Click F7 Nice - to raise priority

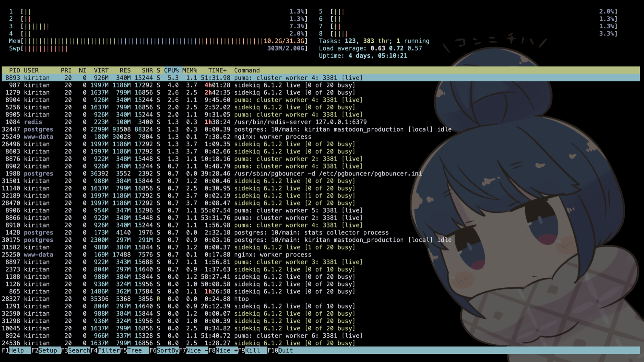point(194,350)
